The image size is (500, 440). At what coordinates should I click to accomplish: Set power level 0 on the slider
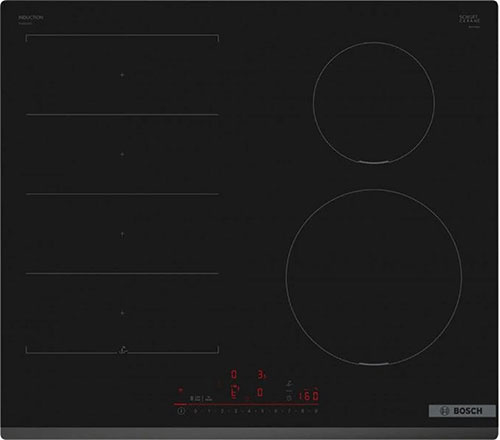point(195,411)
